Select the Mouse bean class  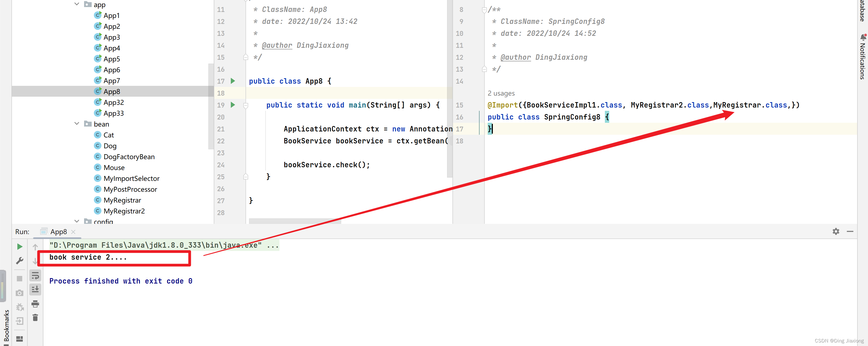tap(114, 167)
